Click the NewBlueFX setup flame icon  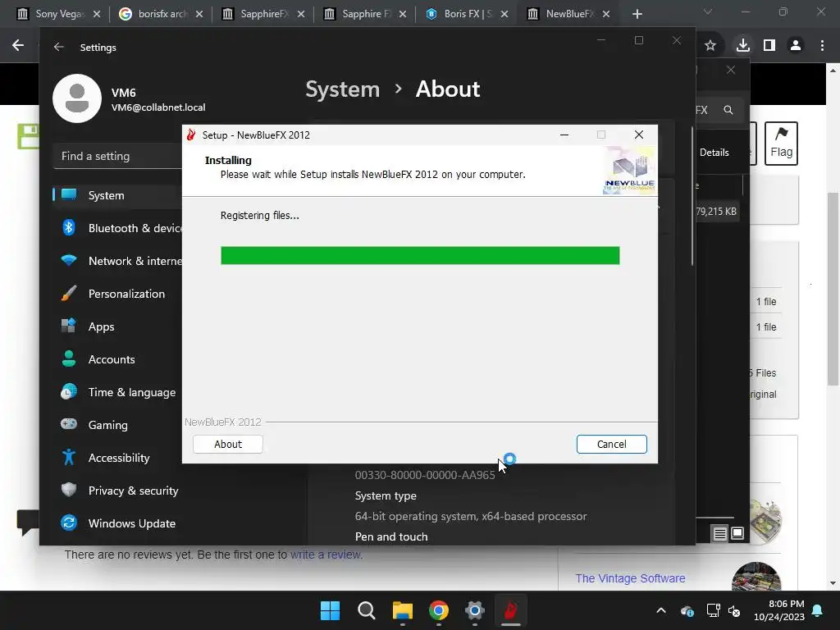pyautogui.click(x=191, y=135)
